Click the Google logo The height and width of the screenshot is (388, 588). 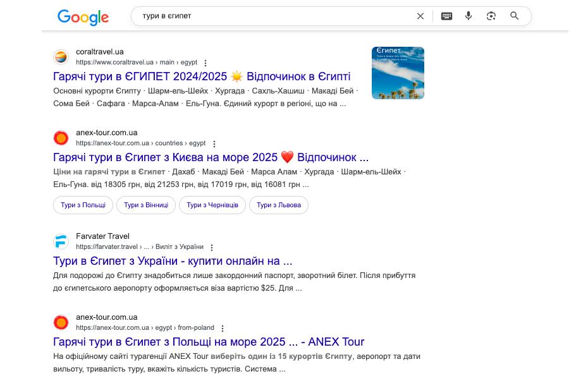tap(83, 17)
